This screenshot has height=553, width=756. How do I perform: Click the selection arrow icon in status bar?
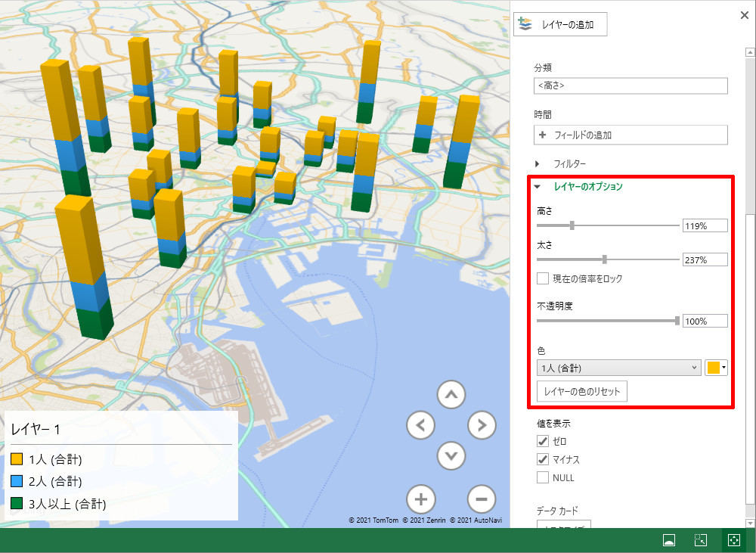(x=701, y=540)
